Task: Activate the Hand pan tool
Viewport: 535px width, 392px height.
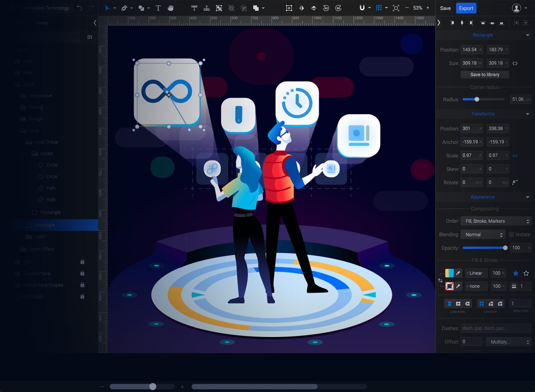Action: (x=171, y=8)
